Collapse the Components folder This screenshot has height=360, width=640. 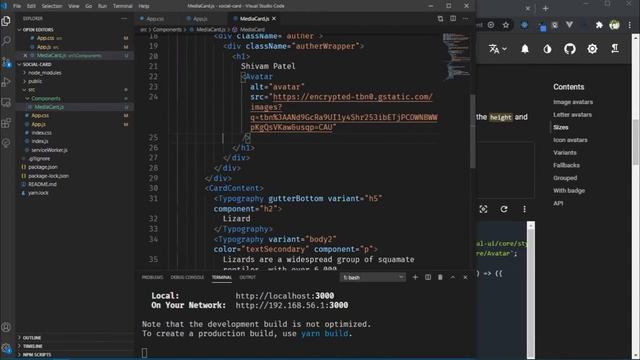[45, 98]
